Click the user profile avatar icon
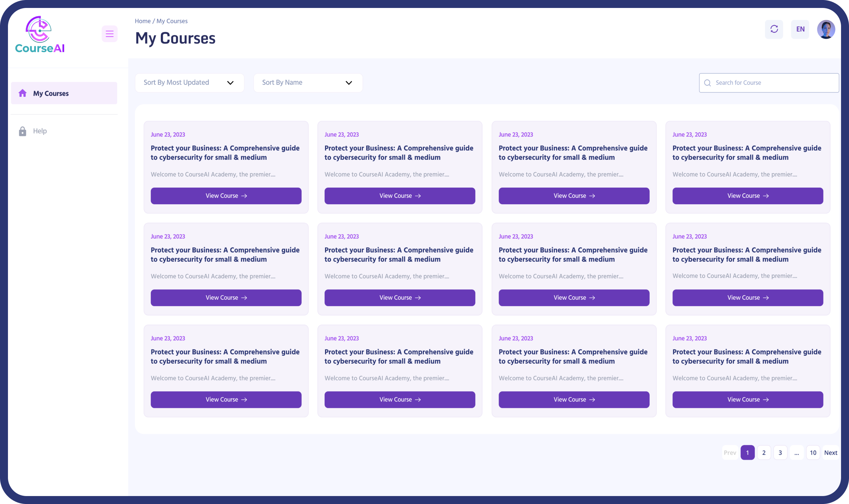849x504 pixels. [x=825, y=29]
